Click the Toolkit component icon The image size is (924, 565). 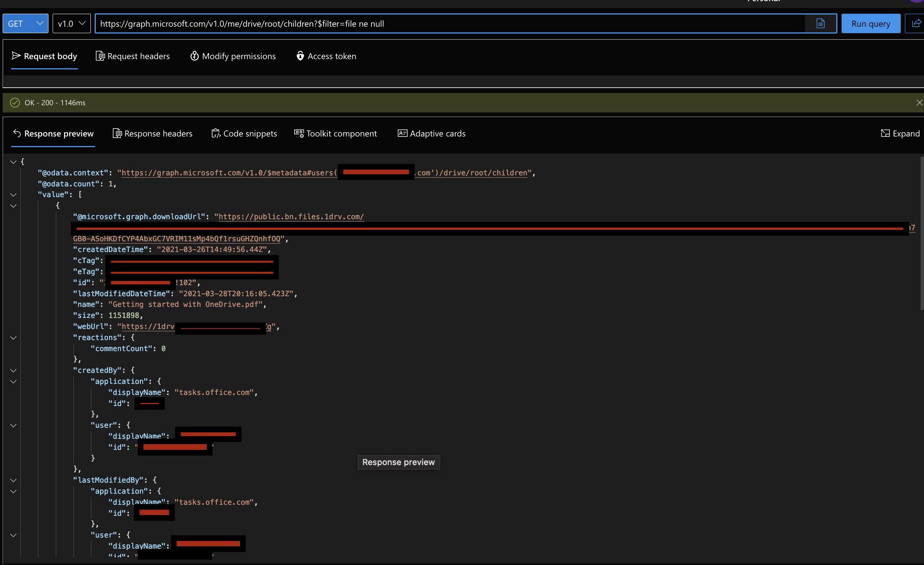click(299, 133)
